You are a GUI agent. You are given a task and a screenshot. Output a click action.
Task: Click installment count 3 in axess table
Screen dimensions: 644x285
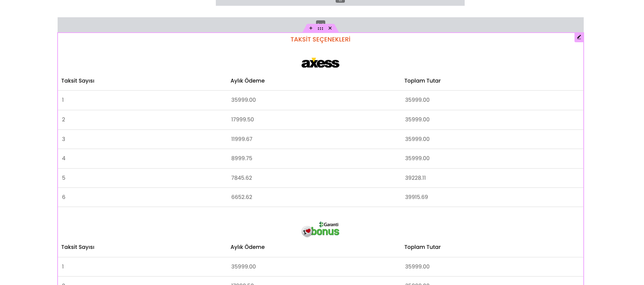(x=64, y=139)
